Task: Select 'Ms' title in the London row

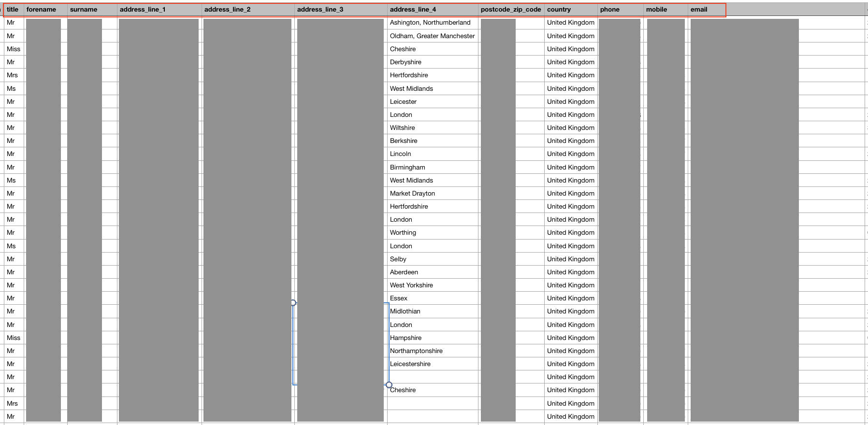Action: (x=14, y=246)
